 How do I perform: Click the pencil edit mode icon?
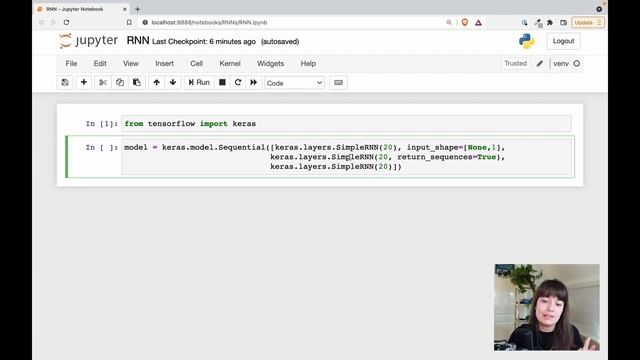[x=540, y=64]
